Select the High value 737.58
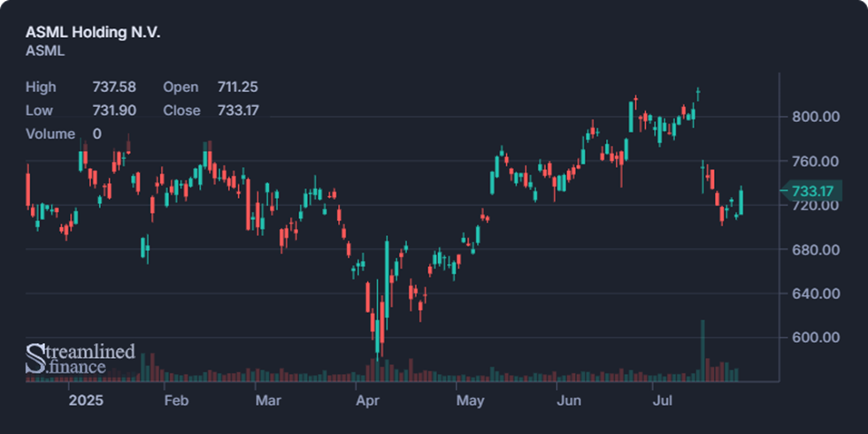 [x=114, y=87]
